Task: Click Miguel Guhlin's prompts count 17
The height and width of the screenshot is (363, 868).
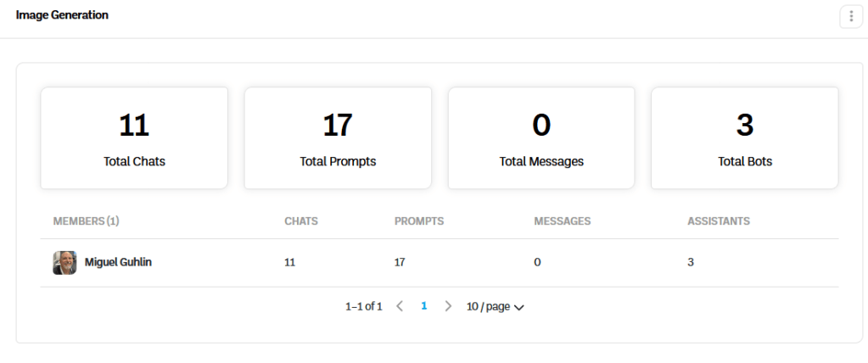Action: (x=400, y=263)
